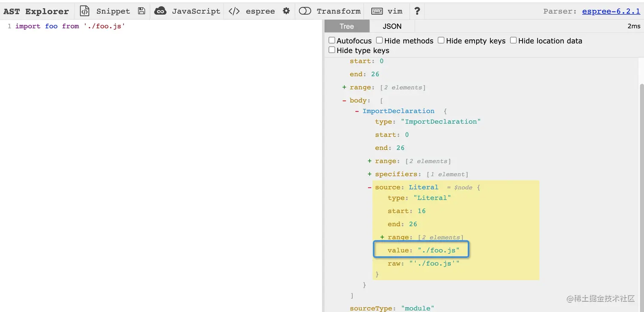The height and width of the screenshot is (312, 644).
Task: Check Hide type keys option
Action: click(x=332, y=50)
